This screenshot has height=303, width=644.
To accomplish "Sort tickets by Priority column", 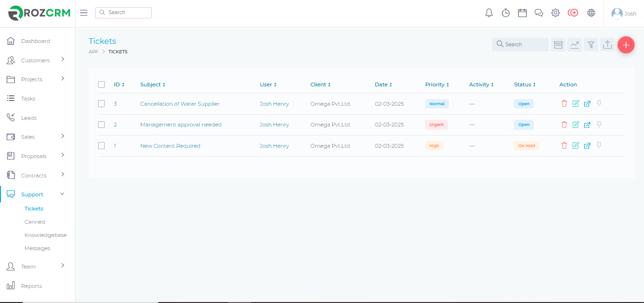I will point(437,84).
